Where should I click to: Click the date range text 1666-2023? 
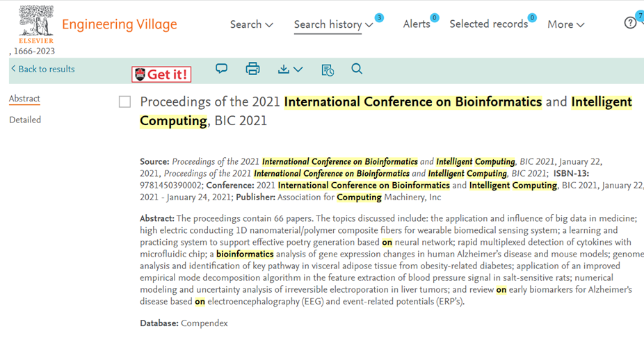34,51
